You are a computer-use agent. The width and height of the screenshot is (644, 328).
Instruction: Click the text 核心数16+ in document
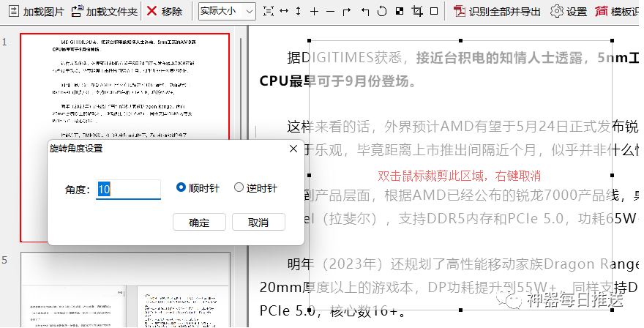[x=364, y=310]
